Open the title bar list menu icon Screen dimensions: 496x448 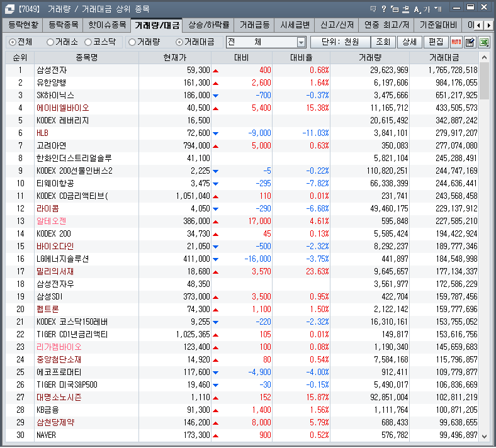point(438,9)
